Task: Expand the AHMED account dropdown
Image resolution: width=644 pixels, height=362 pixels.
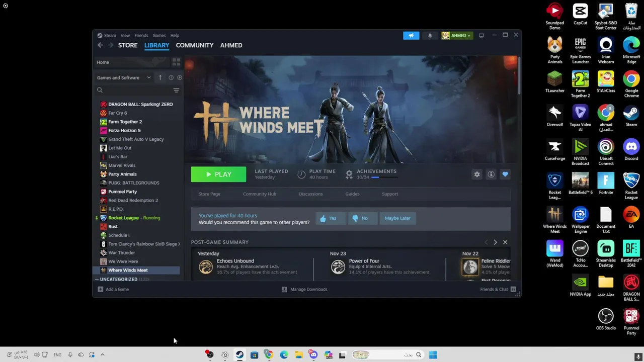Action: (457, 35)
